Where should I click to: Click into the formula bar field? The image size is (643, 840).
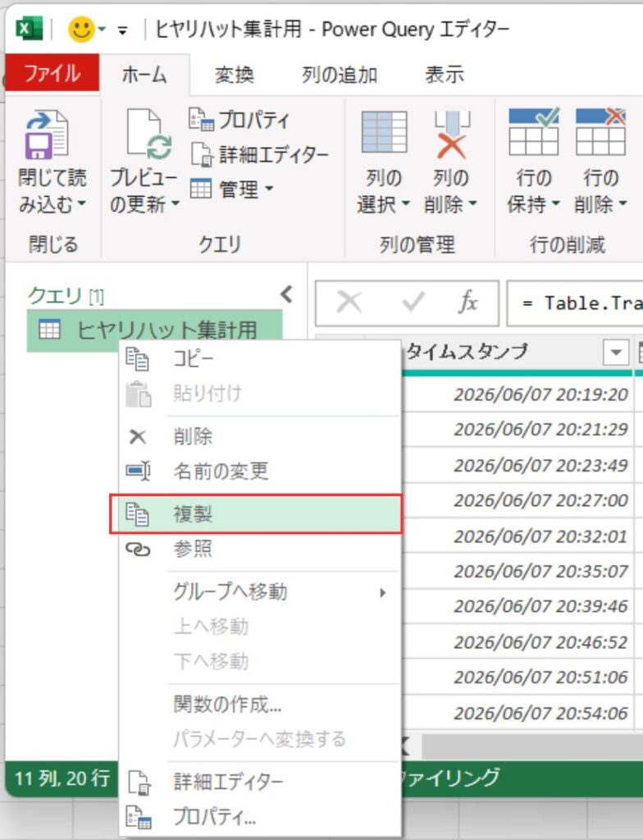pyautogui.click(x=574, y=304)
